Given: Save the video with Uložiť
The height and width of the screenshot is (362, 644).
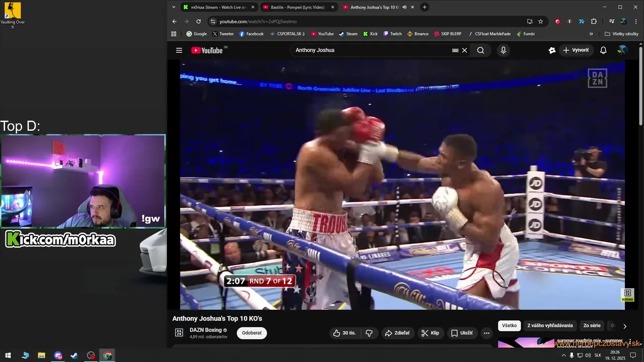Looking at the screenshot, I should 462,333.
